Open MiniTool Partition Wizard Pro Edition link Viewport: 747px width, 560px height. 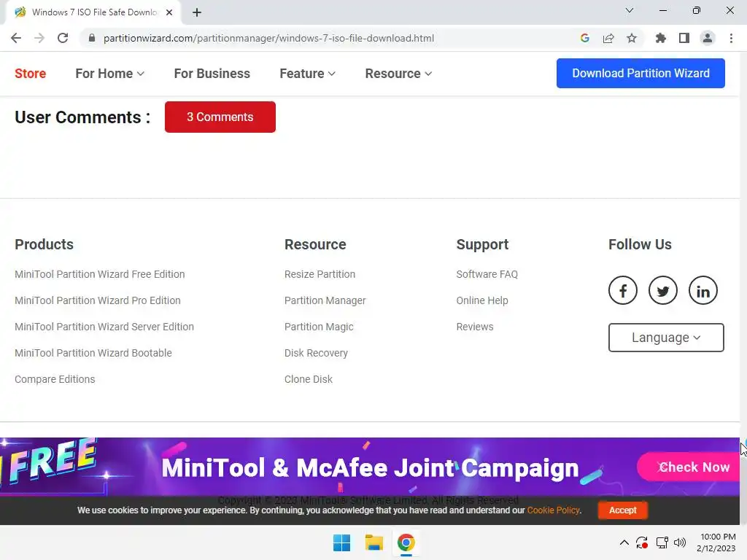coord(98,300)
